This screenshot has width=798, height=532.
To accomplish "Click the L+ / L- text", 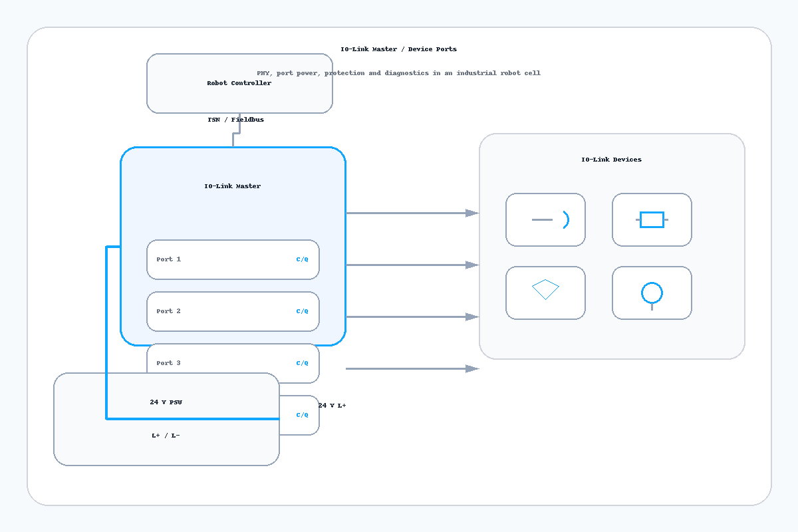I will tap(166, 436).
